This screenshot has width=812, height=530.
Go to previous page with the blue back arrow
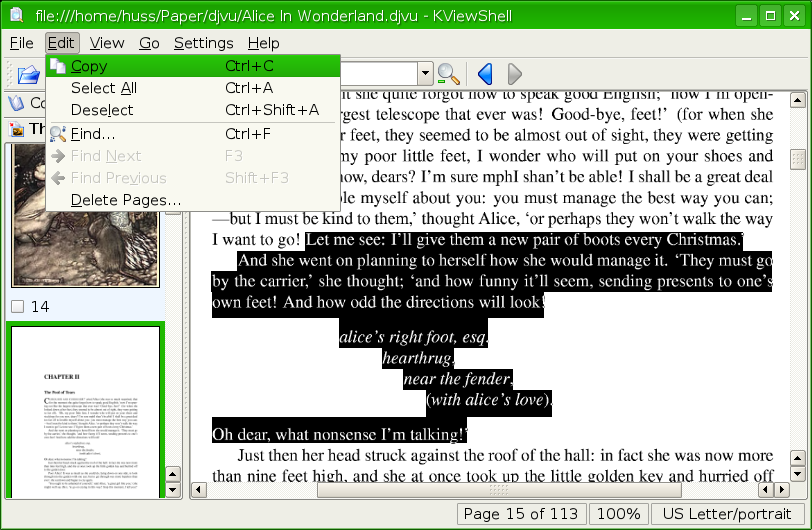click(x=485, y=74)
